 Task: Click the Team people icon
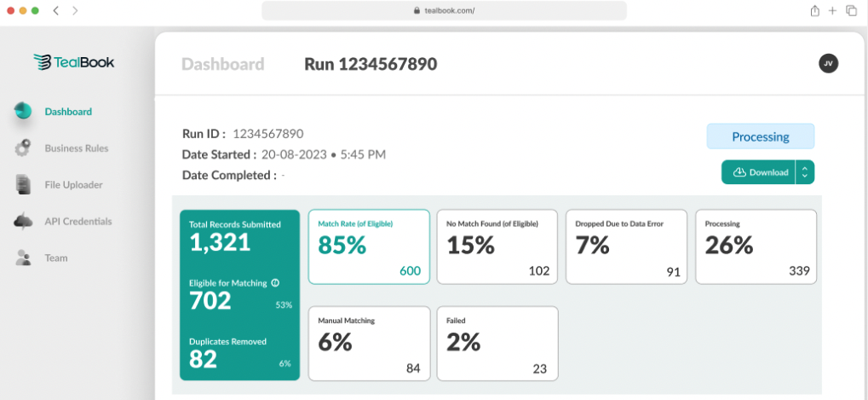[x=23, y=258]
